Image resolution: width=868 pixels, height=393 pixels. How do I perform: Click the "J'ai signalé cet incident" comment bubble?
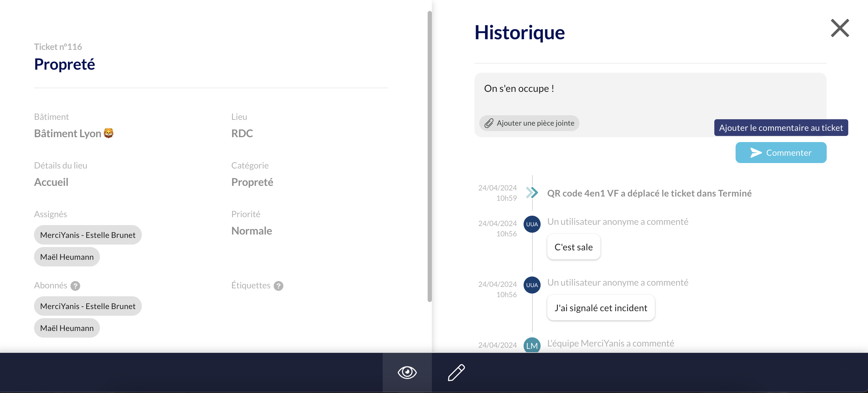click(x=600, y=308)
